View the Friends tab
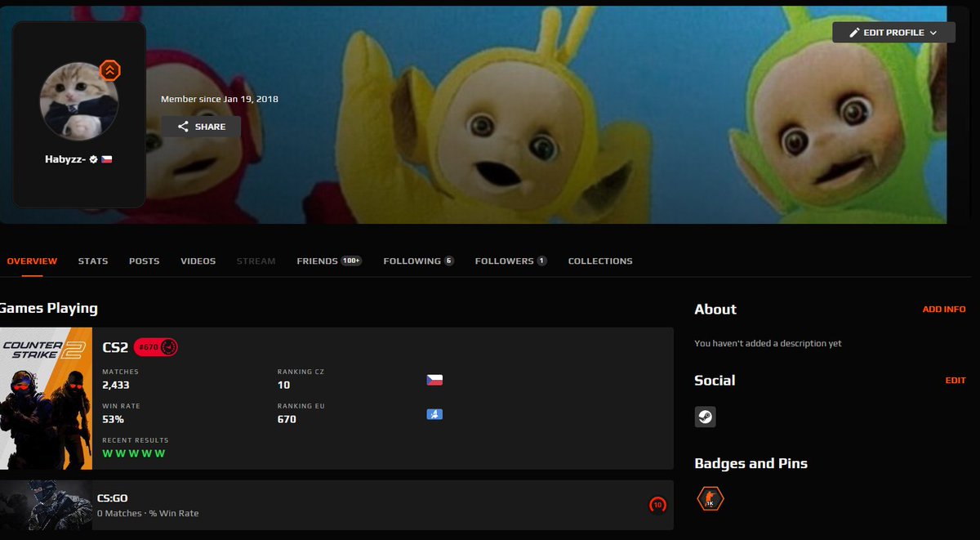 (329, 261)
